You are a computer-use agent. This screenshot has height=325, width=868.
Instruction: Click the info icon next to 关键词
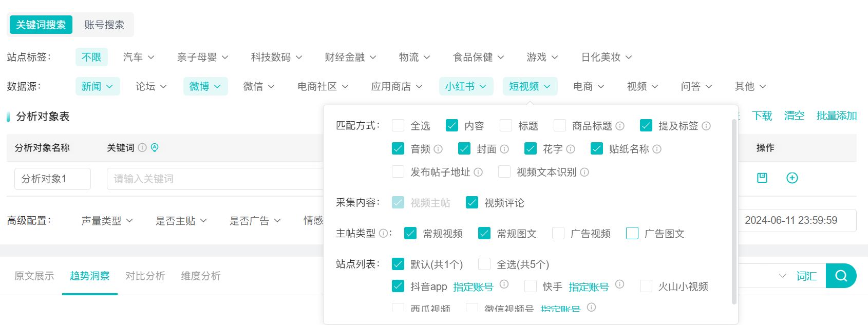pyautogui.click(x=142, y=148)
